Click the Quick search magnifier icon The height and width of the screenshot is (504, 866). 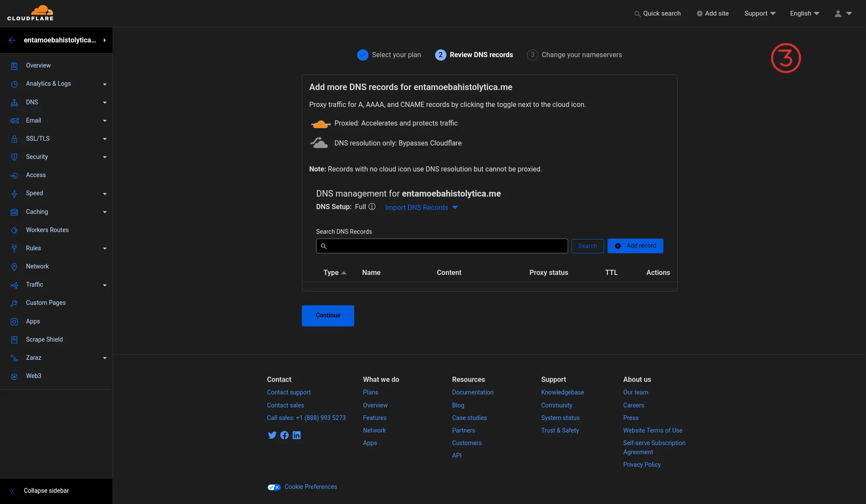click(637, 14)
